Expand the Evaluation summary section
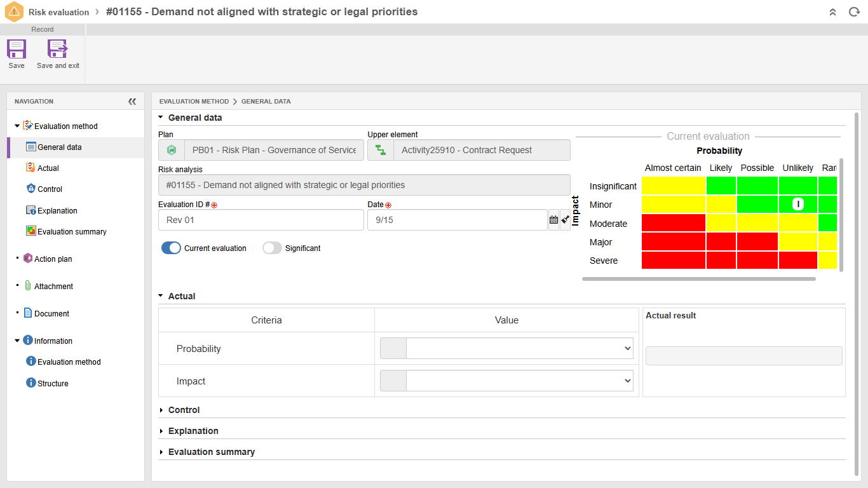The image size is (868, 488). pyautogui.click(x=211, y=452)
